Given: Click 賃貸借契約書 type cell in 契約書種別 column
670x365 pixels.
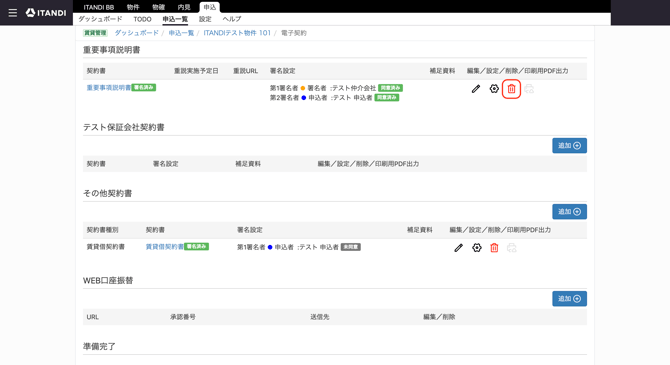Looking at the screenshot, I should (106, 247).
